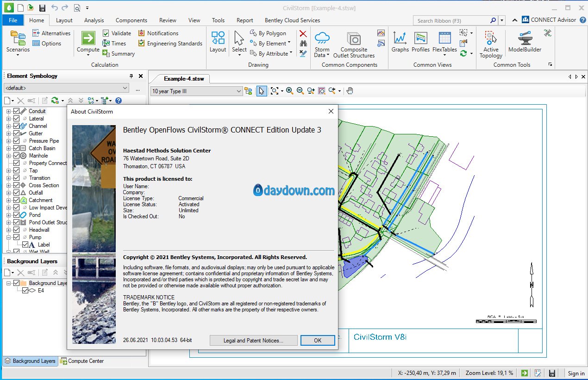The width and height of the screenshot is (588, 380).
Task: Launch ModelBuilder tool
Action: (525, 42)
